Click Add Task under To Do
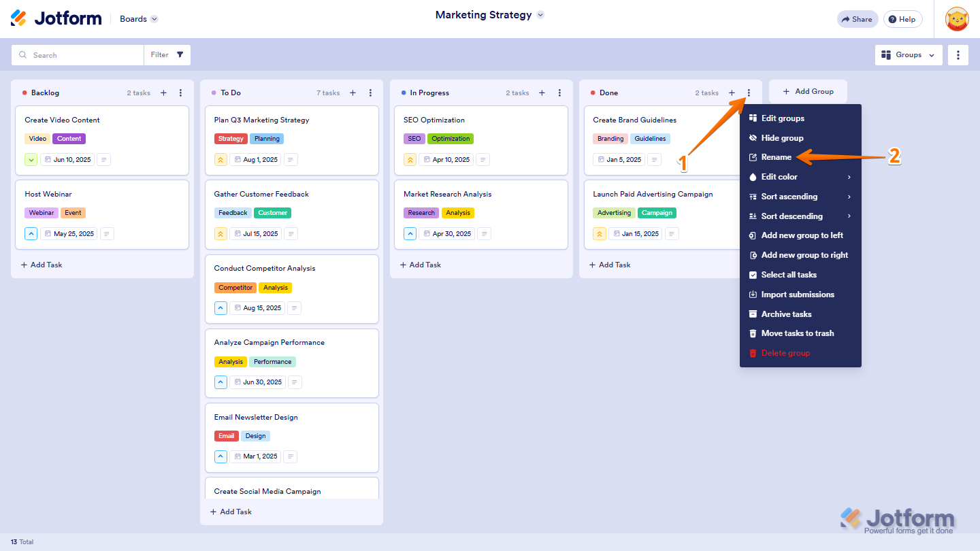Viewport: 980px width, 551px height. 231,512
